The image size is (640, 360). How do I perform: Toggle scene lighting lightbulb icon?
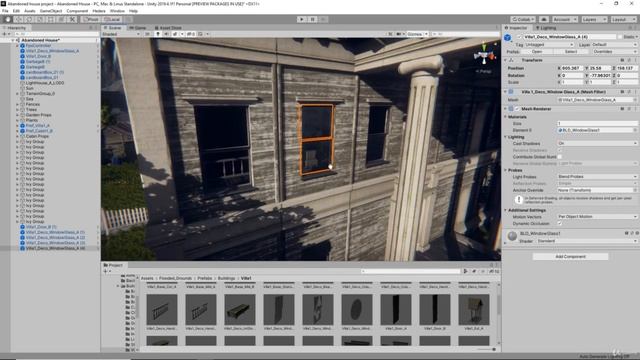(158, 34)
